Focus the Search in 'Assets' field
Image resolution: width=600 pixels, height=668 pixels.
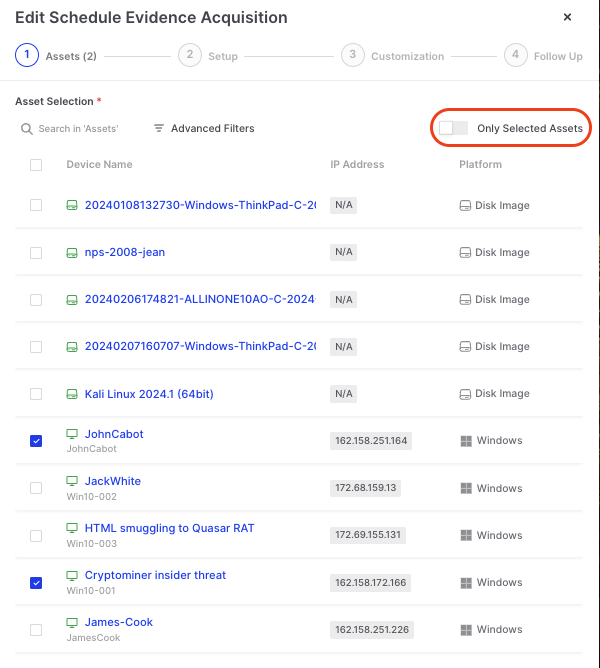(x=78, y=129)
